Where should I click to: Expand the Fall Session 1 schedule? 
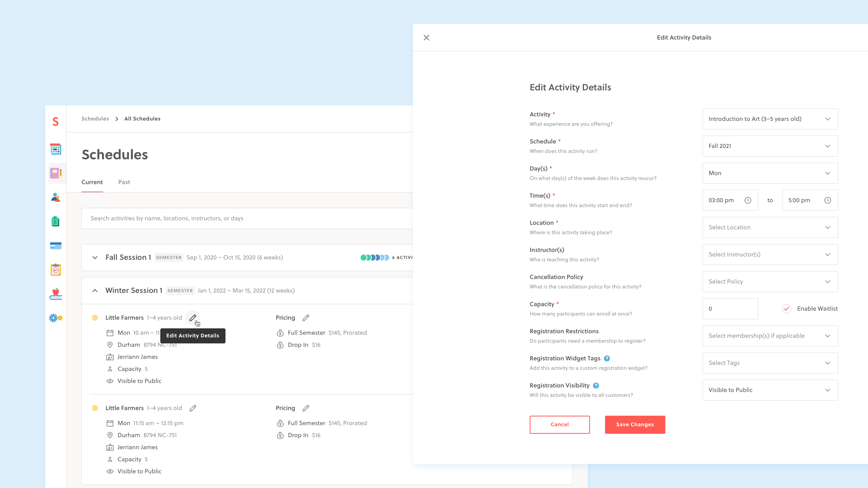click(95, 258)
